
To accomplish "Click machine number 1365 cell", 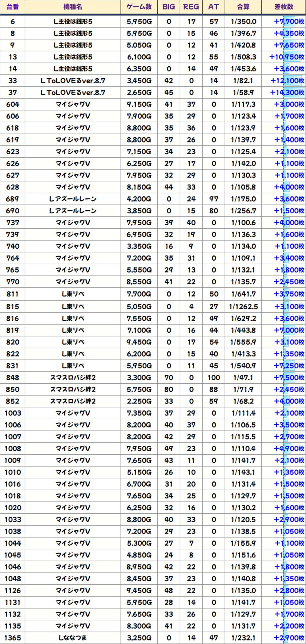I will (12, 638).
